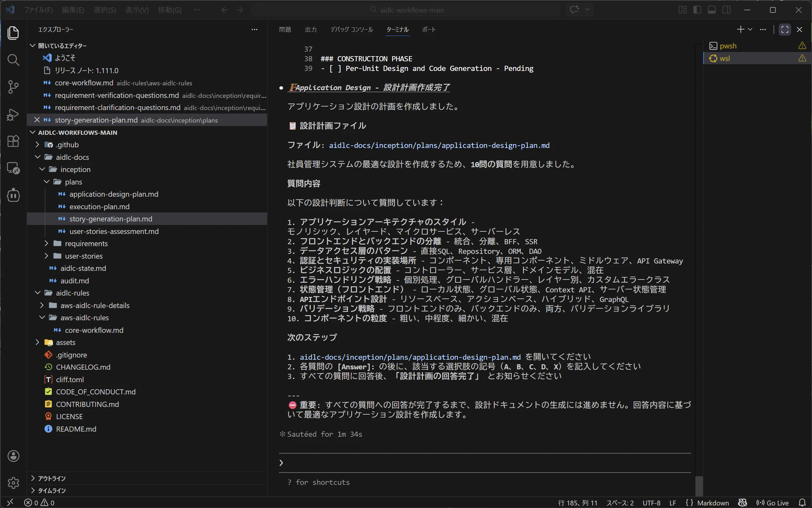Open the Remote Explorer icon
Viewport: 812px width, 508px height.
(13, 168)
